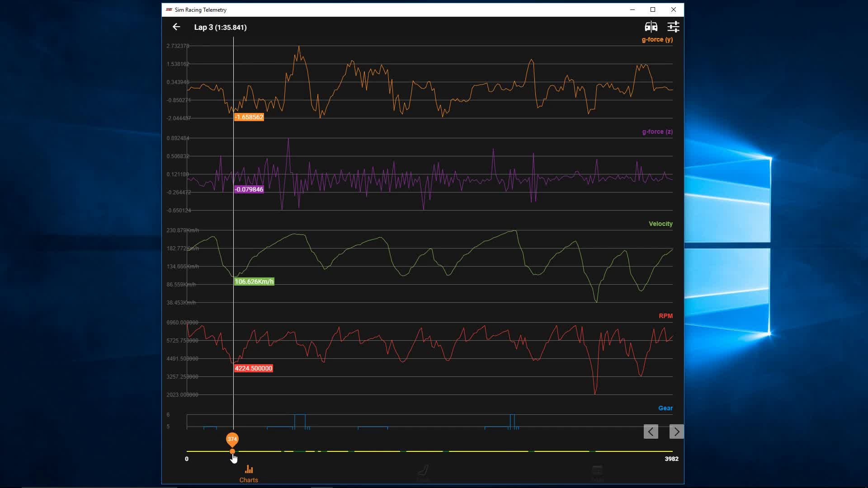Step to next sample with right chevron
Viewport: 868px width, 488px height.
point(676,432)
